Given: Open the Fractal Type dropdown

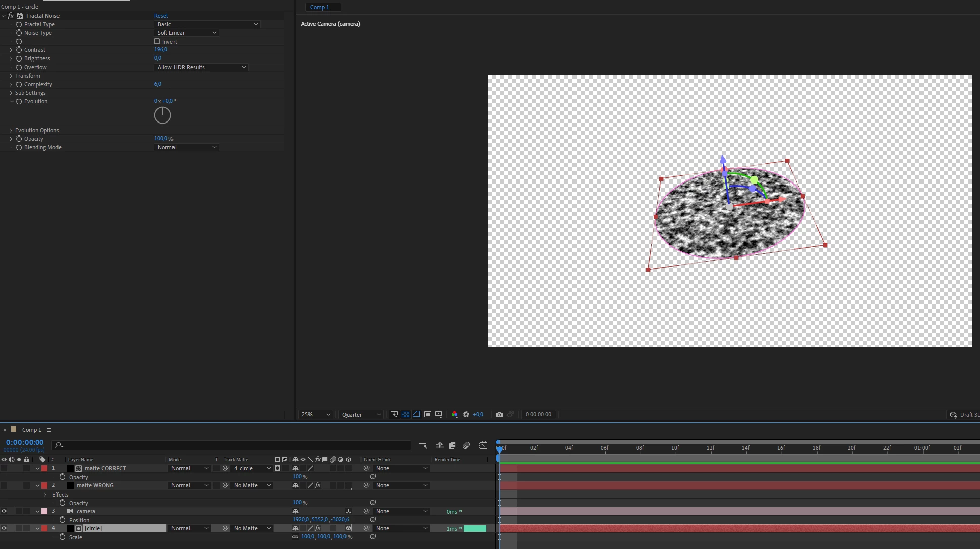Looking at the screenshot, I should [207, 24].
